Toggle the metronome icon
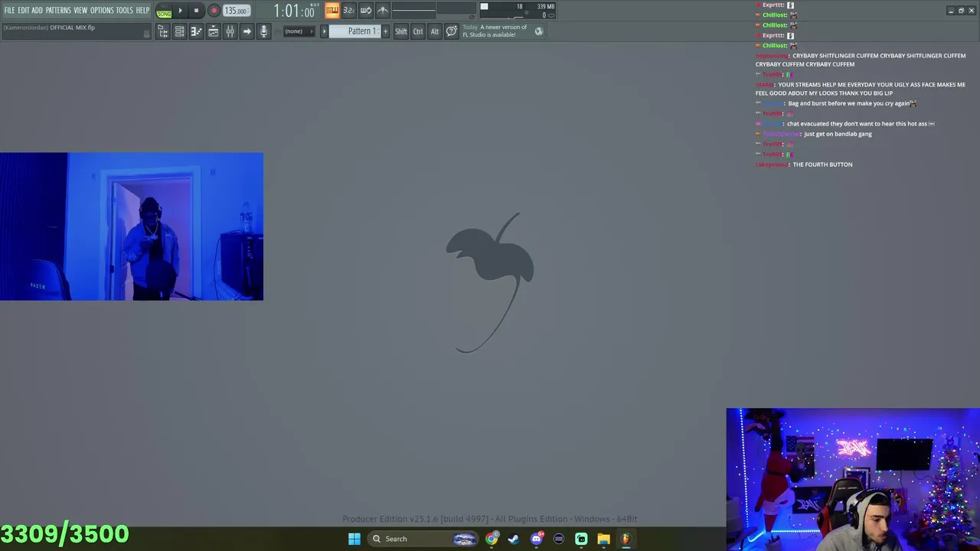Screen dimensions: 980x551 [383, 10]
